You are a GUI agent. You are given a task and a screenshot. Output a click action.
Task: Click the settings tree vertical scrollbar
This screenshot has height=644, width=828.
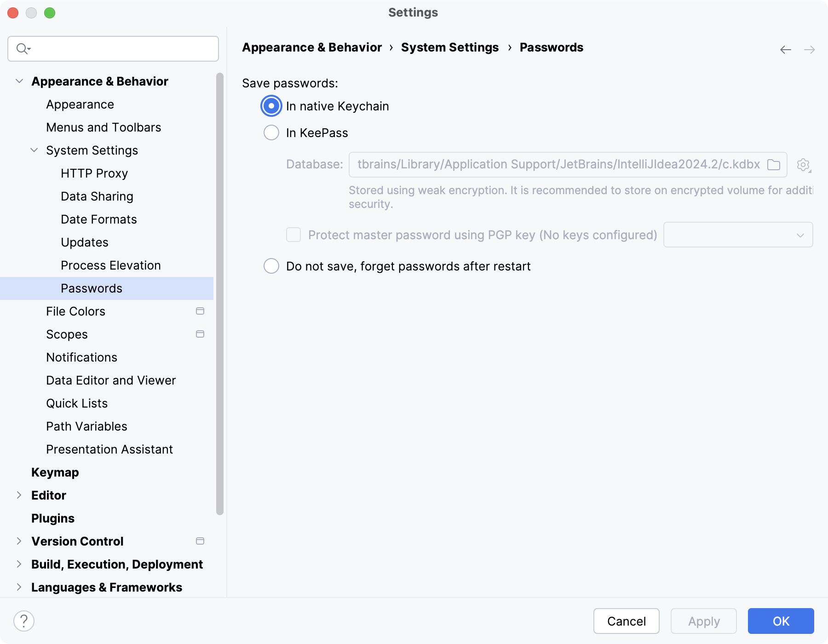(x=220, y=294)
